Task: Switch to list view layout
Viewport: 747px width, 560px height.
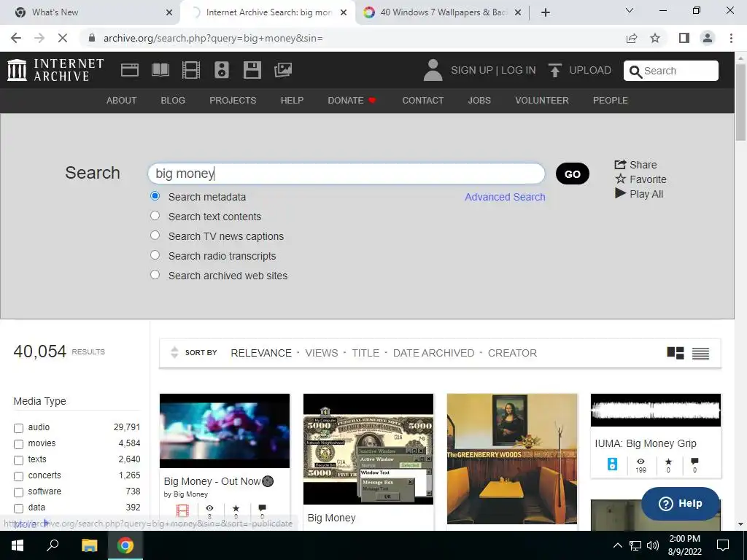Action: [700, 353]
